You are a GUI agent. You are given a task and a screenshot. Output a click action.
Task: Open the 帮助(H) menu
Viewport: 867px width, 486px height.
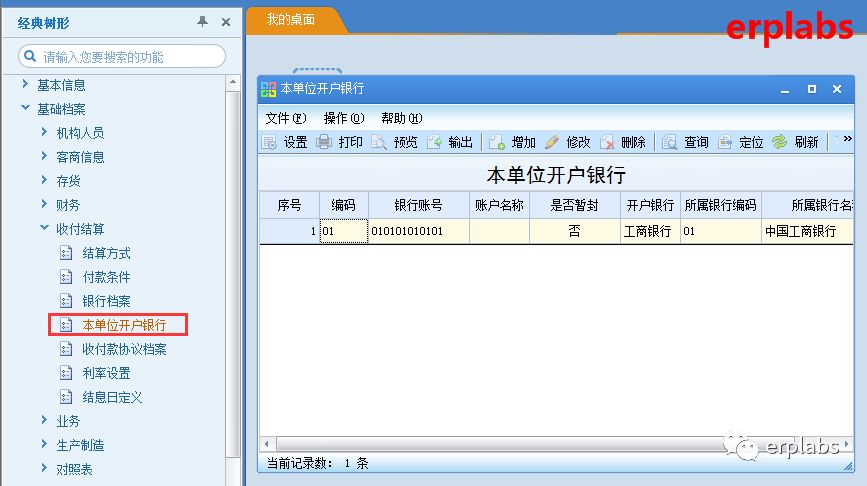pos(401,118)
